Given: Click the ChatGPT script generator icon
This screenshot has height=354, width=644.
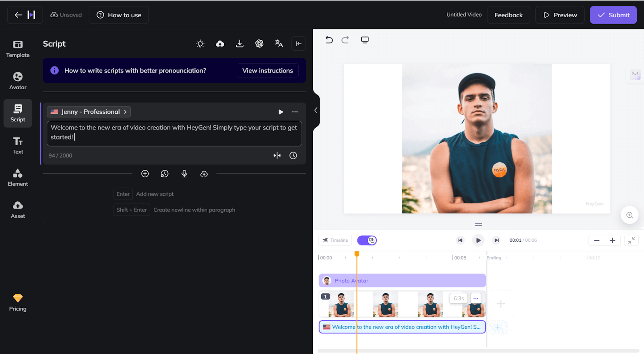Looking at the screenshot, I should coord(259,44).
